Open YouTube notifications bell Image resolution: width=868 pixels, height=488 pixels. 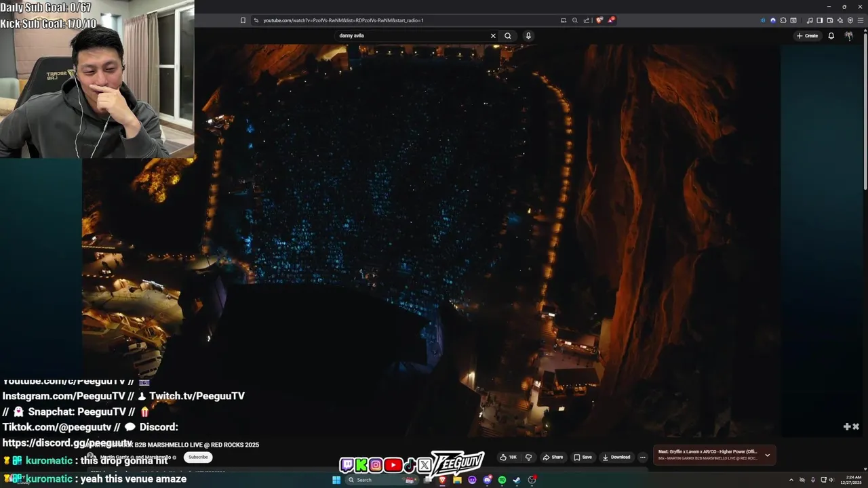[x=831, y=36]
